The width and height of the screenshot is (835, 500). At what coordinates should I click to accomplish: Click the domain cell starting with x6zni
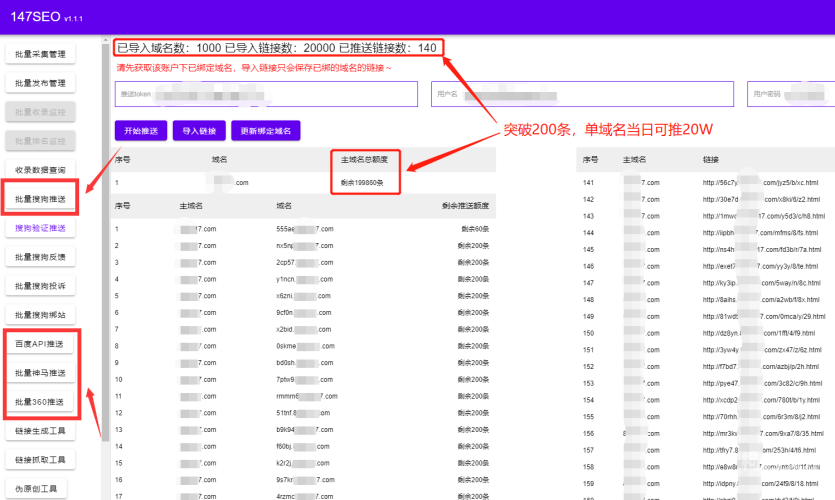click(x=304, y=296)
